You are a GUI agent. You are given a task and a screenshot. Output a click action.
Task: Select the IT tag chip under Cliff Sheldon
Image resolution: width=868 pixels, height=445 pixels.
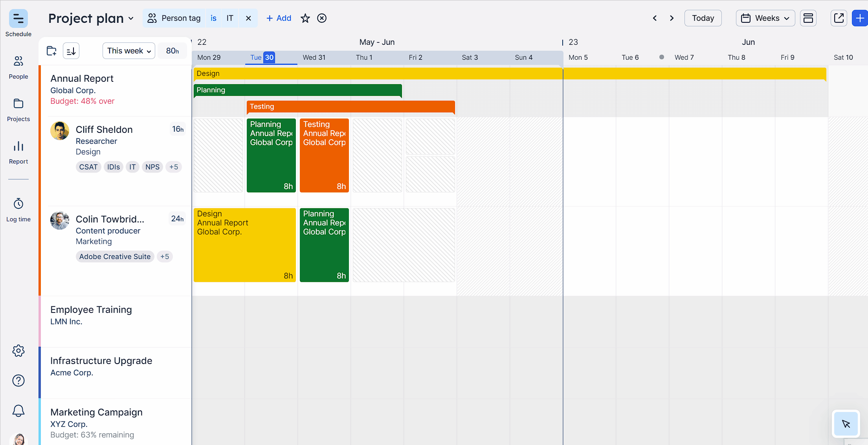pyautogui.click(x=132, y=167)
